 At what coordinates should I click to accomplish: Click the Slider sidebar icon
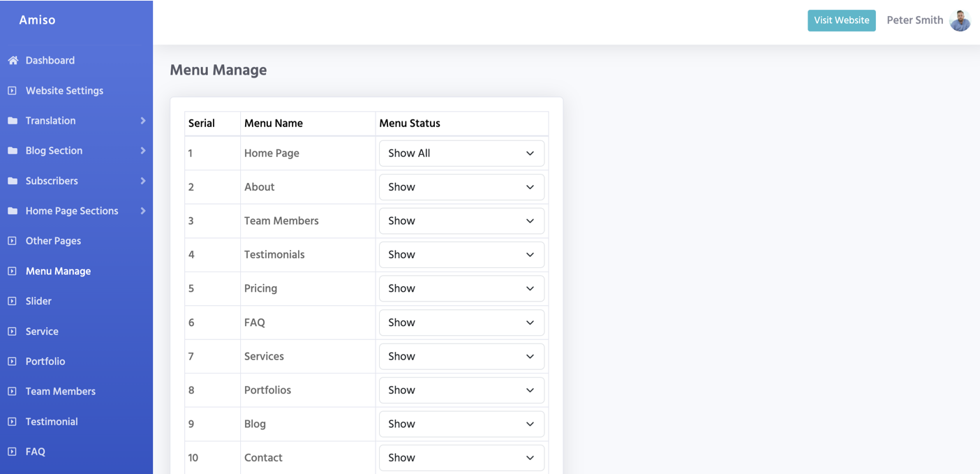tap(13, 302)
